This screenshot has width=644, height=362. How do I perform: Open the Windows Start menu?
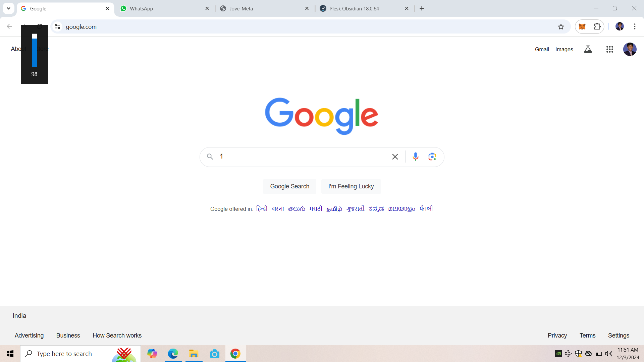(10, 354)
